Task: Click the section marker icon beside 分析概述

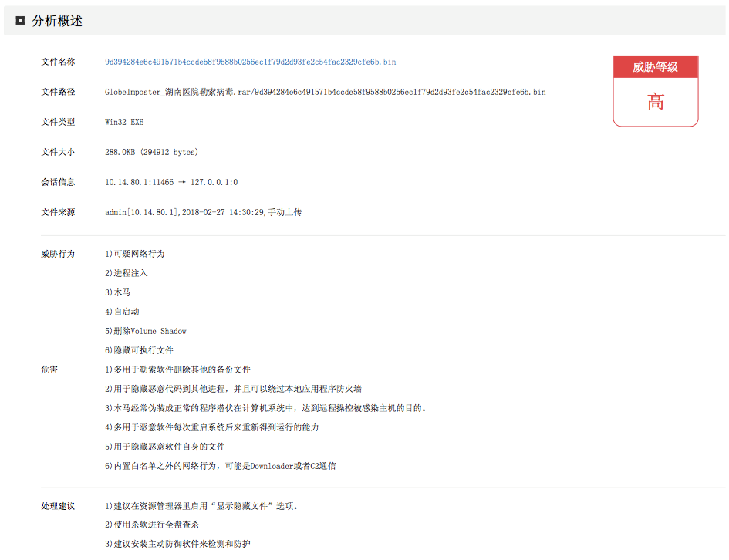Action: pyautogui.click(x=19, y=22)
